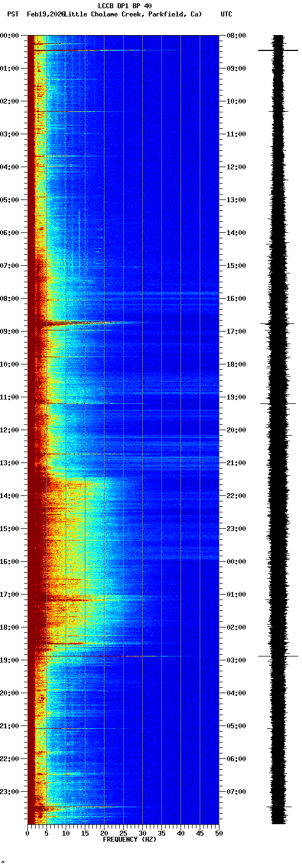Click the PST '03:00' time label

[9, 134]
